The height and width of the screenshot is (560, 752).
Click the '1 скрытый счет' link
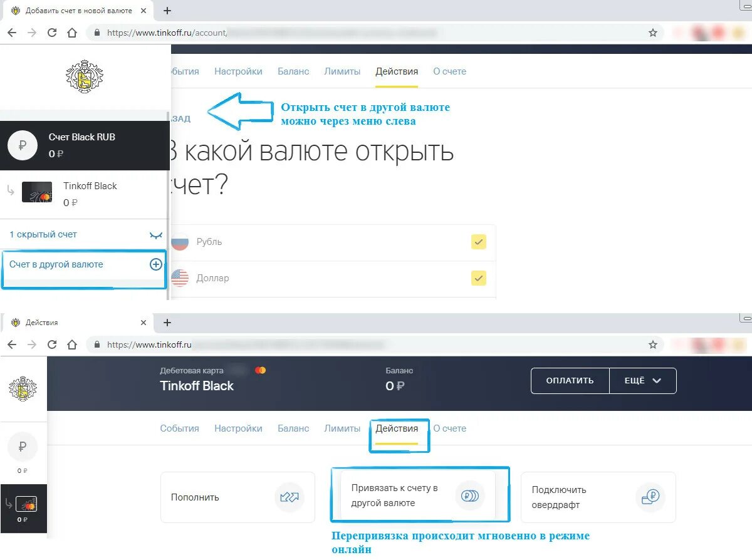click(x=43, y=234)
